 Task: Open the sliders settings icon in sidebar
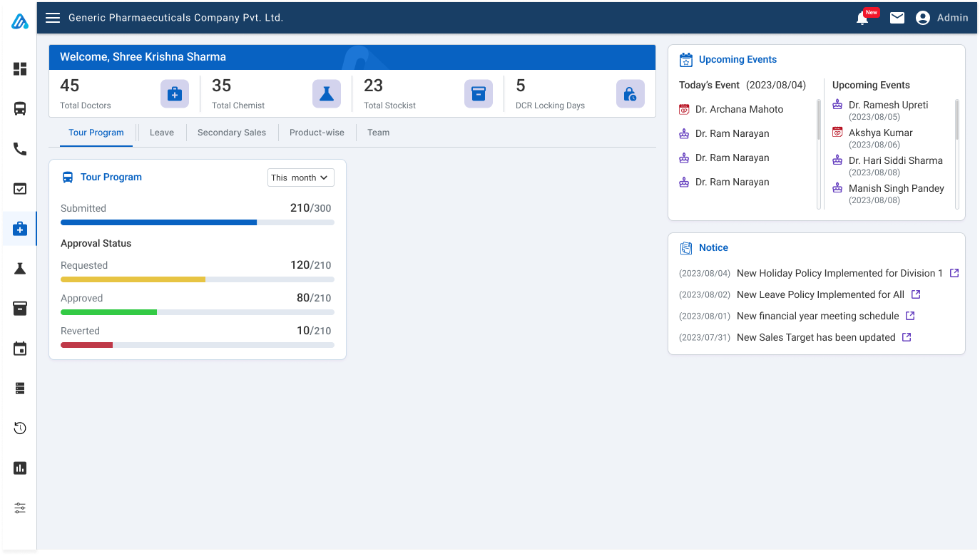point(20,508)
